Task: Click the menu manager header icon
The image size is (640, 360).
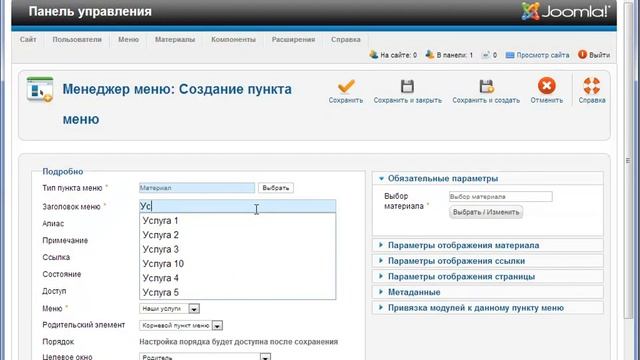Action: [x=40, y=89]
